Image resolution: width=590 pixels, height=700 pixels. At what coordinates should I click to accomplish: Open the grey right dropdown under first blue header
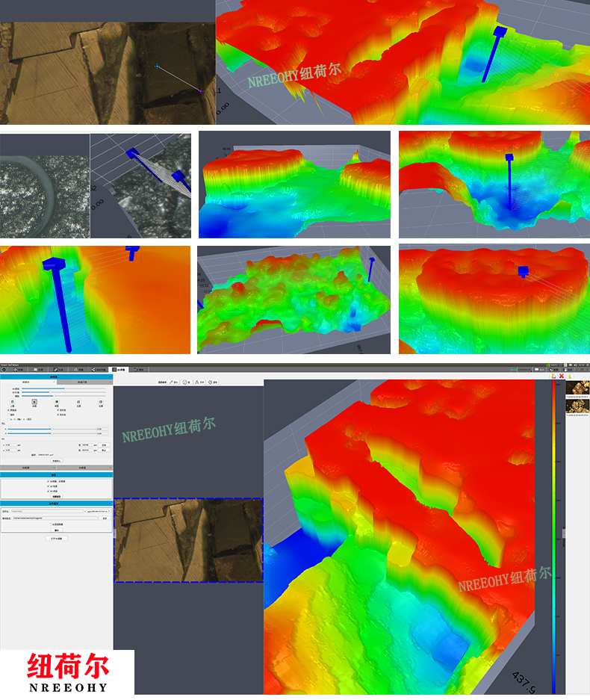(84, 382)
